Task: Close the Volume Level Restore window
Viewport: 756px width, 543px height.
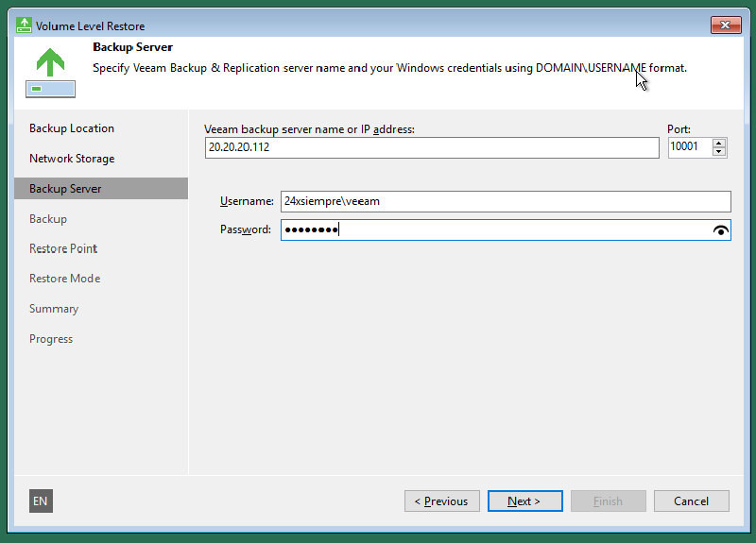Action: [726, 25]
